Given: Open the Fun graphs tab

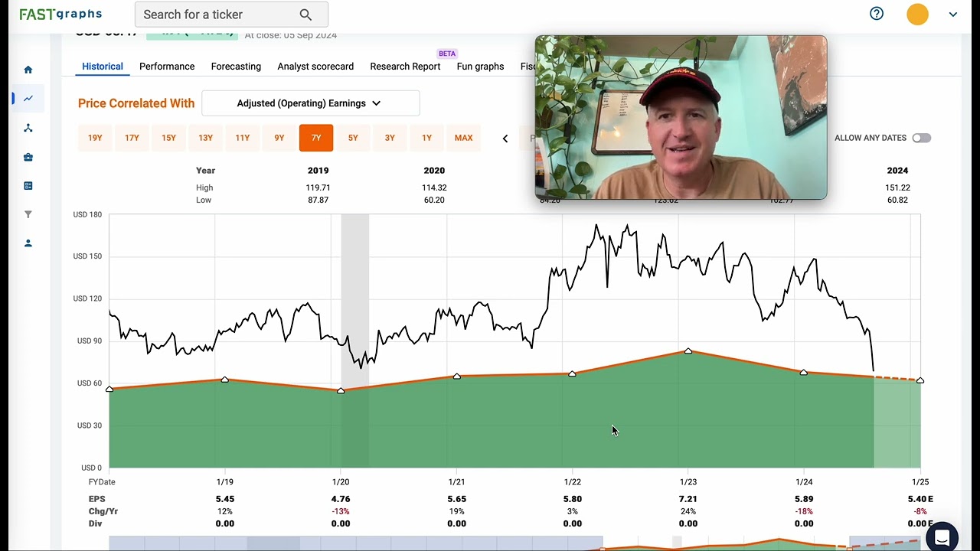Looking at the screenshot, I should [x=480, y=67].
